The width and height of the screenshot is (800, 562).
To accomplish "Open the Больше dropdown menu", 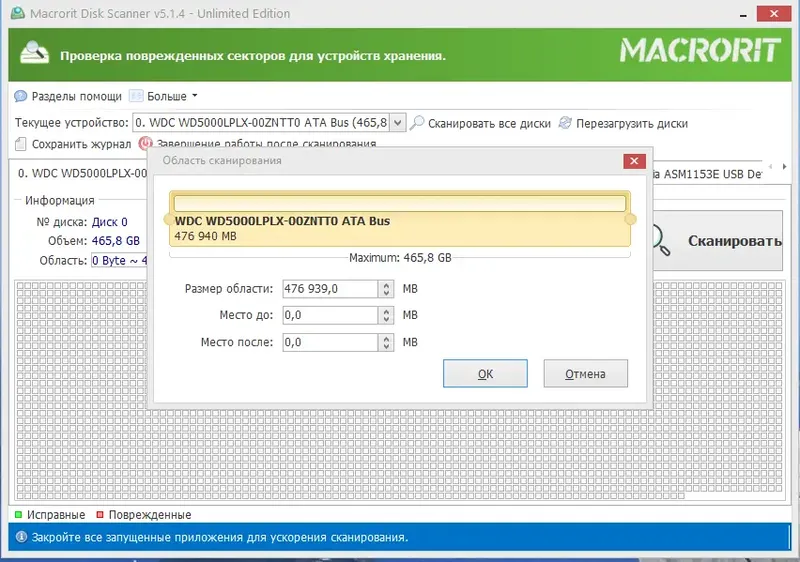I will click(x=163, y=96).
